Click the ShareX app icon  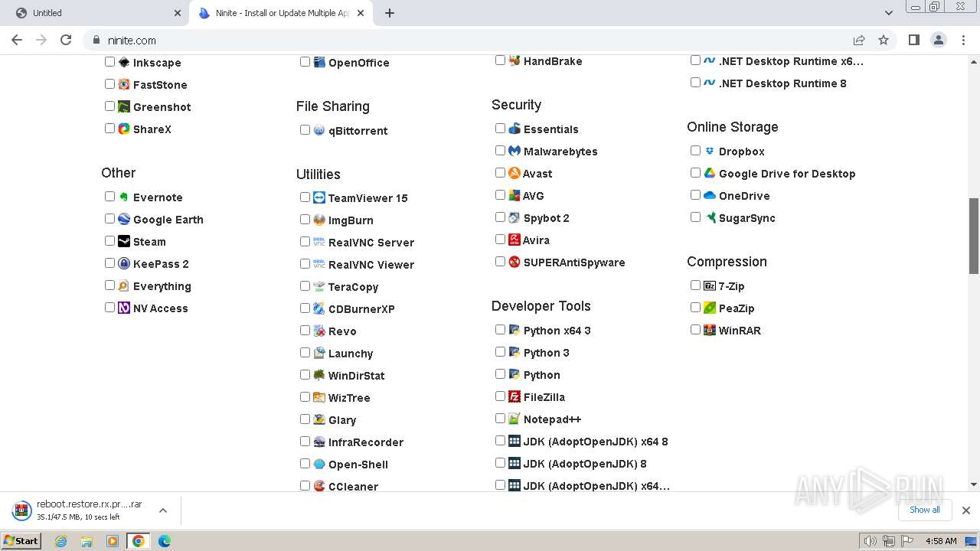tap(124, 129)
